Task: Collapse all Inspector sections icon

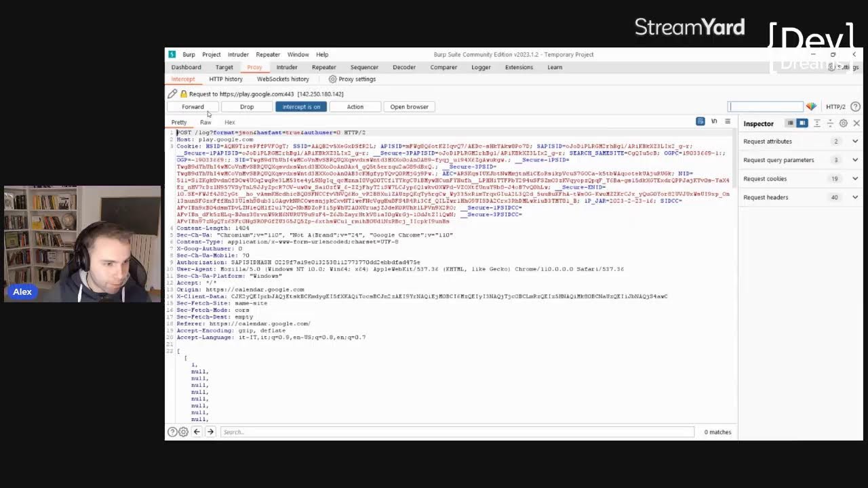Action: [x=830, y=123]
